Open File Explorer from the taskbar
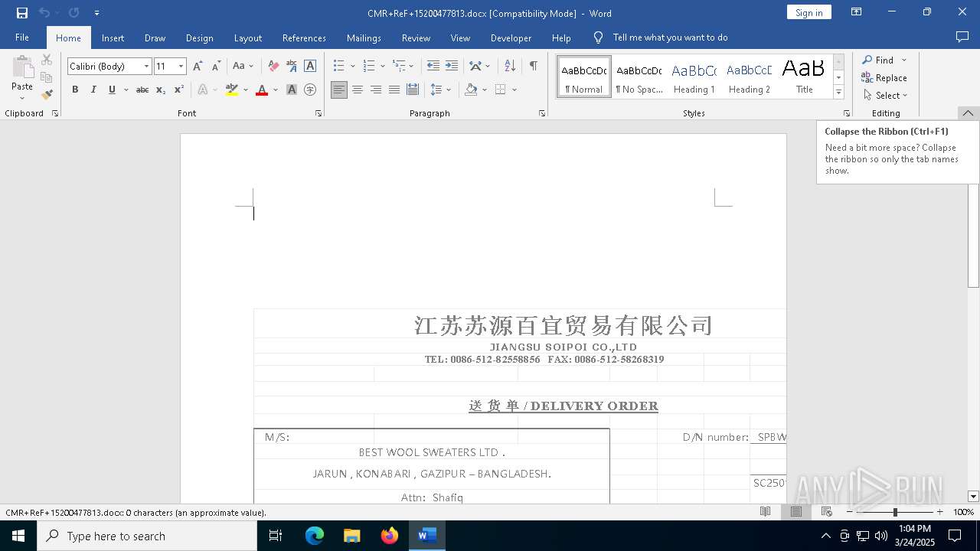Viewport: 980px width, 551px height. pyautogui.click(x=352, y=536)
